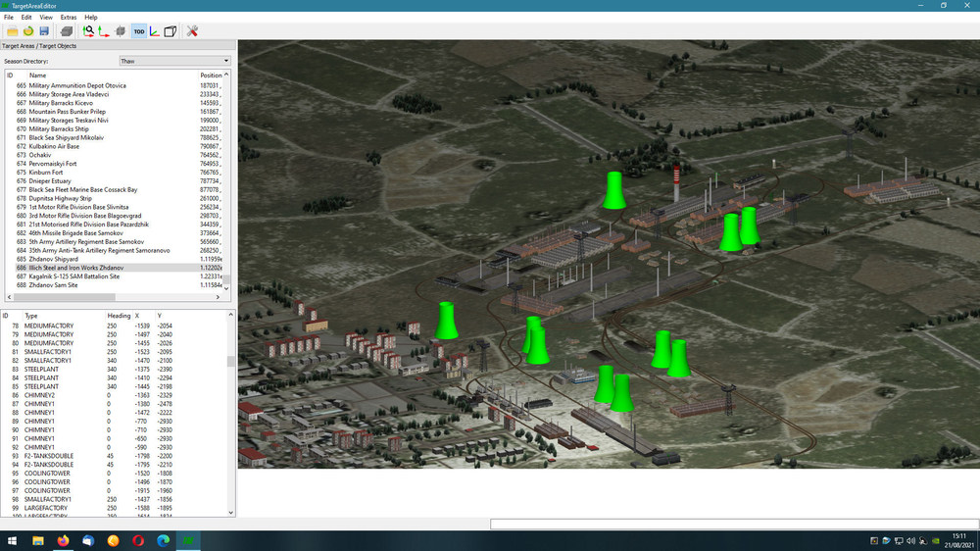Select Kulbakino Air Base row
The image size is (980, 551).
pos(118,146)
